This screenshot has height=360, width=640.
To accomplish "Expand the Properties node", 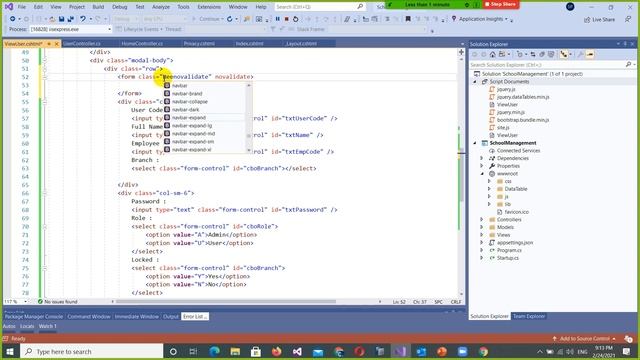I will click(x=482, y=166).
